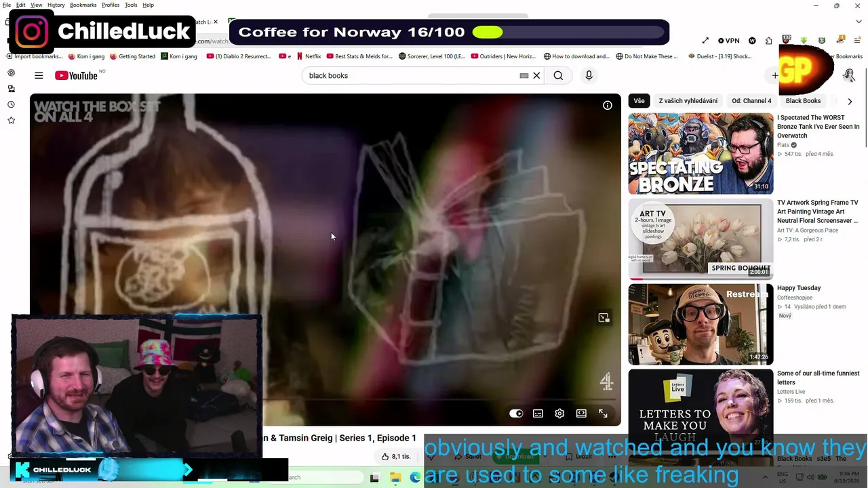This screenshot has width=868, height=488.
Task: Clear the black books search text
Action: pos(536,76)
